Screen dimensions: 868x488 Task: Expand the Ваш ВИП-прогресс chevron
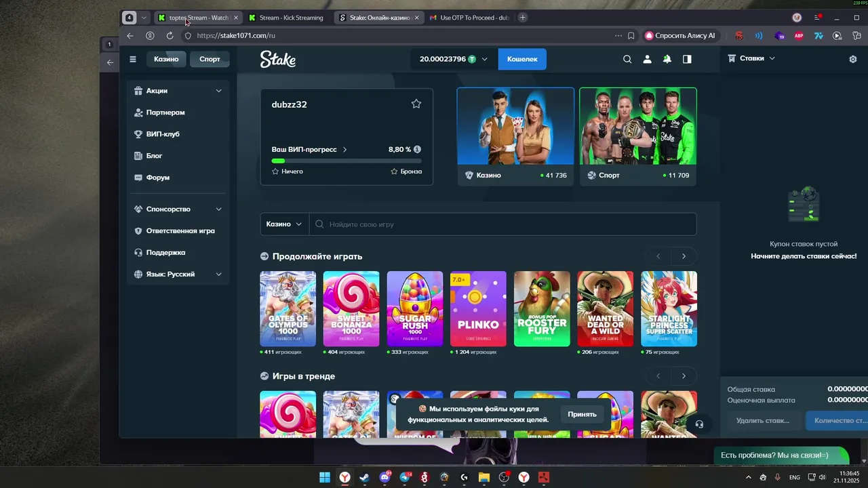click(x=344, y=150)
